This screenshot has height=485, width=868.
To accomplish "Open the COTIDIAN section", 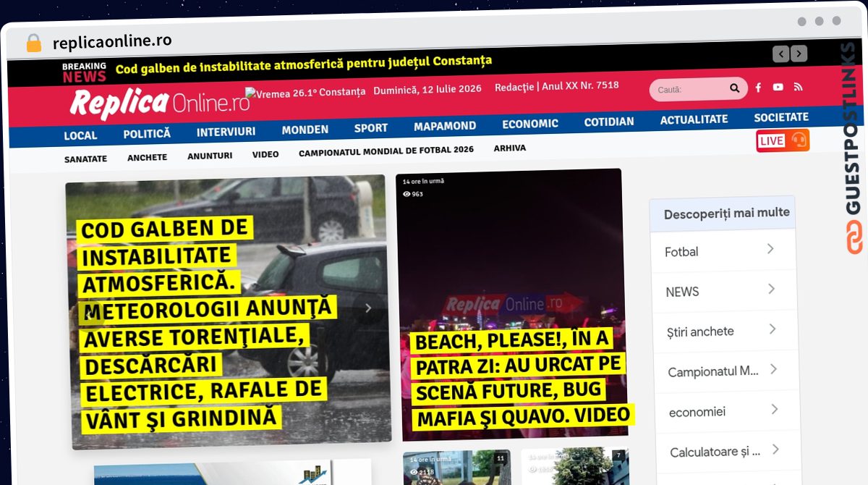I will [x=609, y=122].
